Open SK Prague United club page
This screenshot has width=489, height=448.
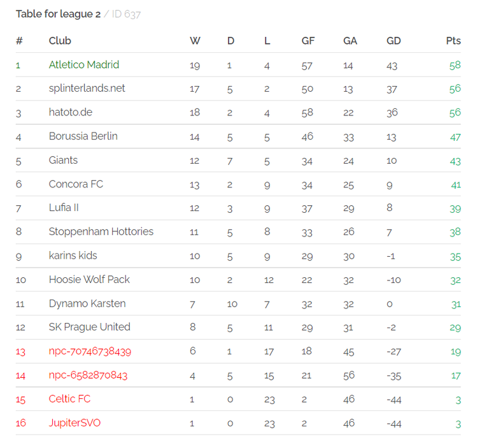[90, 327]
